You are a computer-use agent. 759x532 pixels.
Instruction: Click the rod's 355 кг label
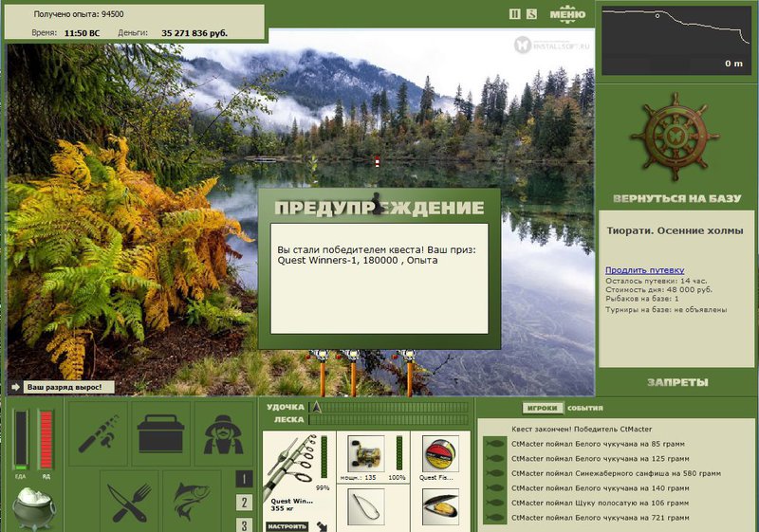pos(280,508)
